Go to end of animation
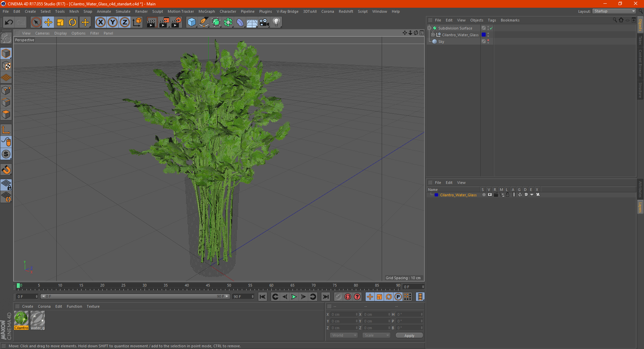The height and width of the screenshot is (349, 644). click(325, 297)
